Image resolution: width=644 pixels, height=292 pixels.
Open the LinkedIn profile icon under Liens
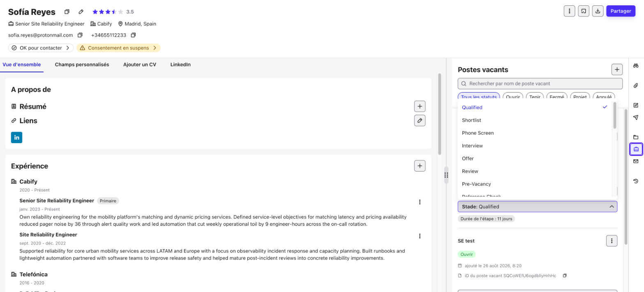pyautogui.click(x=17, y=137)
